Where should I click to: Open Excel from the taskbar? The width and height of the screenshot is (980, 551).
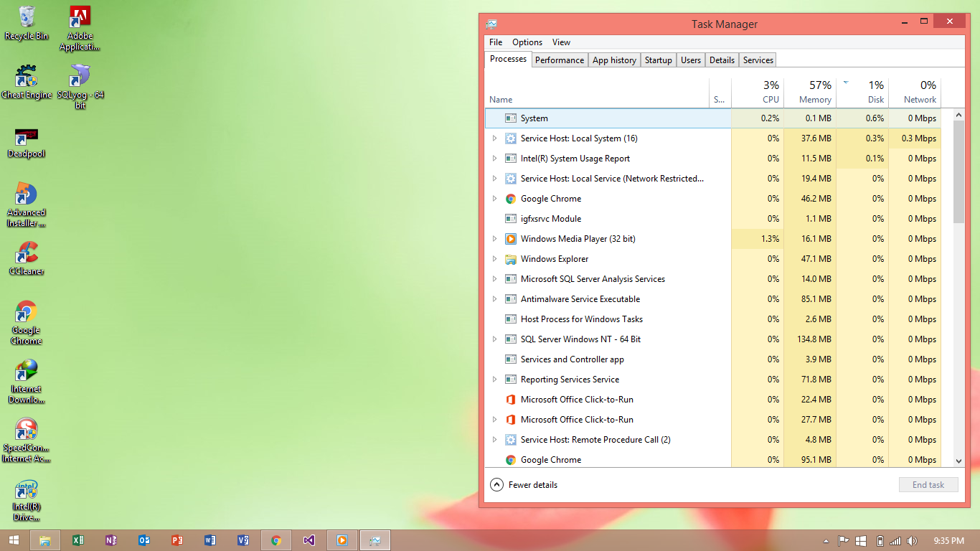pos(78,540)
